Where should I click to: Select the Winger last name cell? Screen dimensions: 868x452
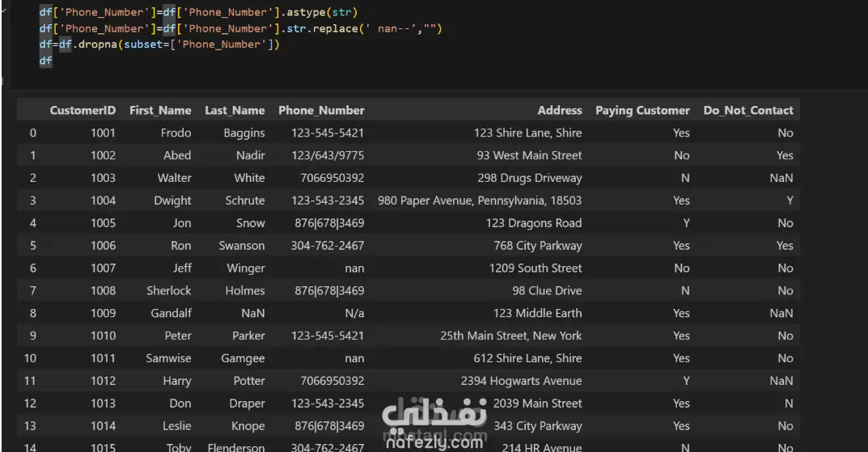point(246,268)
